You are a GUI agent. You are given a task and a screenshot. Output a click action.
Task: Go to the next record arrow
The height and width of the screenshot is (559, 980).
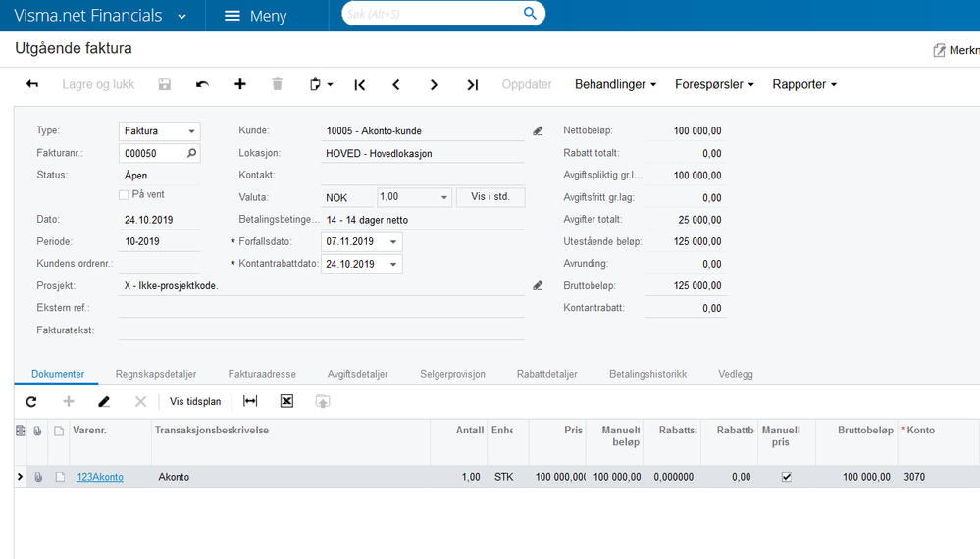(x=434, y=85)
